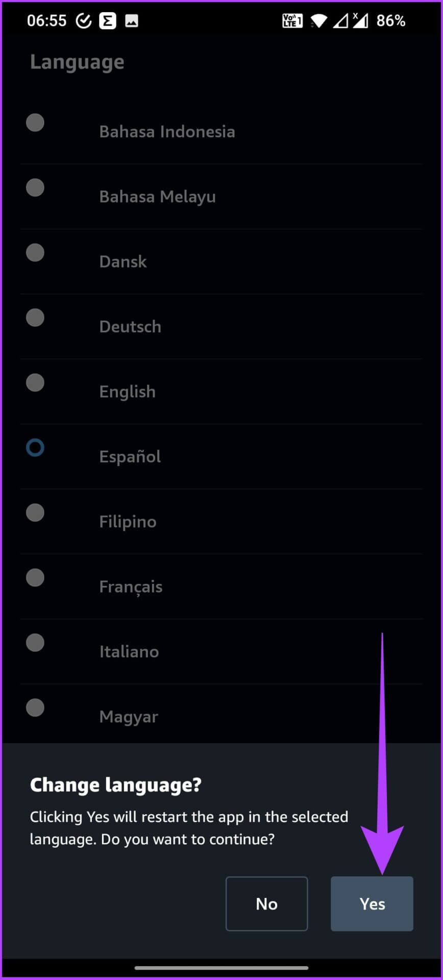Tap Yes to confirm language change
Image resolution: width=443 pixels, height=980 pixels.
tap(372, 903)
